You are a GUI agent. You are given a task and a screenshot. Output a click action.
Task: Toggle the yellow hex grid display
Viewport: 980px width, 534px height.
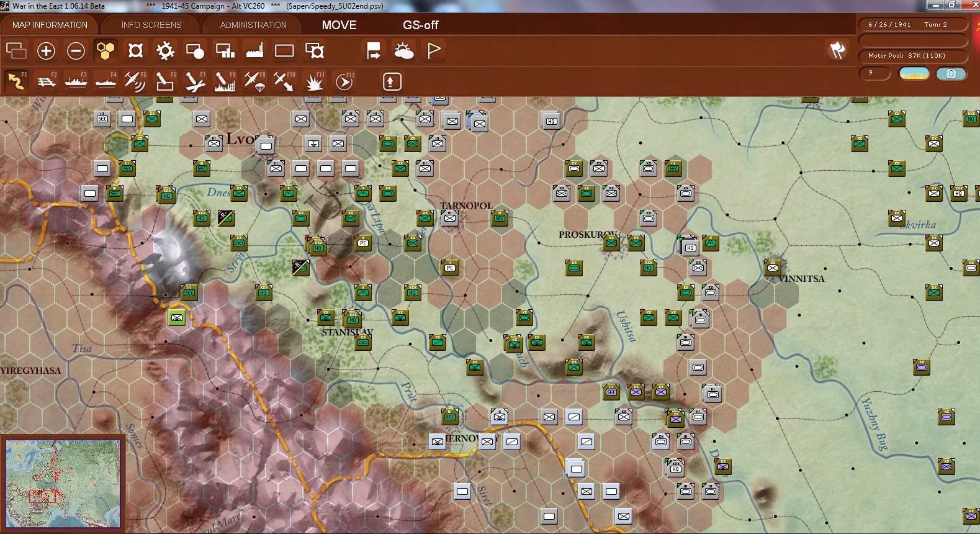point(106,51)
